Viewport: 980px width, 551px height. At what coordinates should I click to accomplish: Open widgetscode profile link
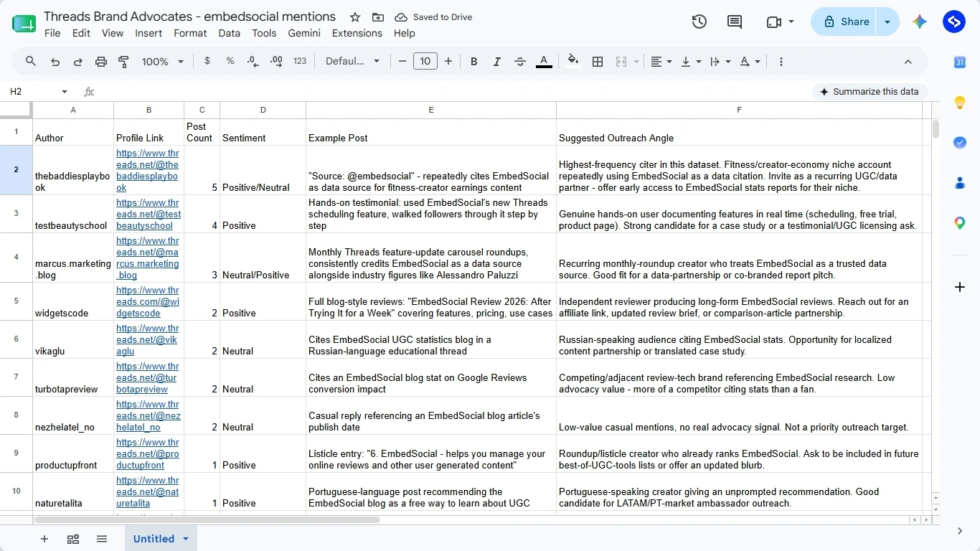click(x=147, y=301)
